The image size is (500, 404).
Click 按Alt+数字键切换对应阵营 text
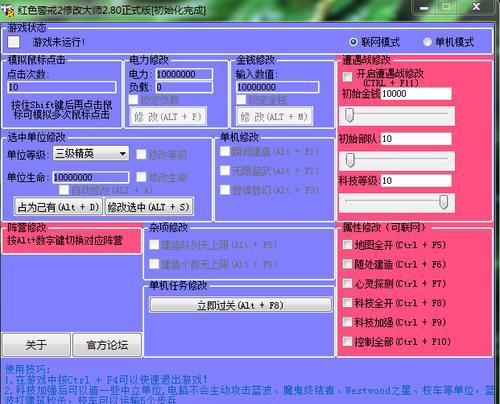click(65, 240)
